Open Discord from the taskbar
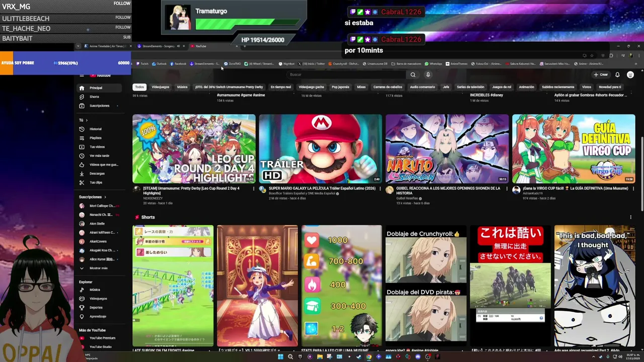 [418, 357]
